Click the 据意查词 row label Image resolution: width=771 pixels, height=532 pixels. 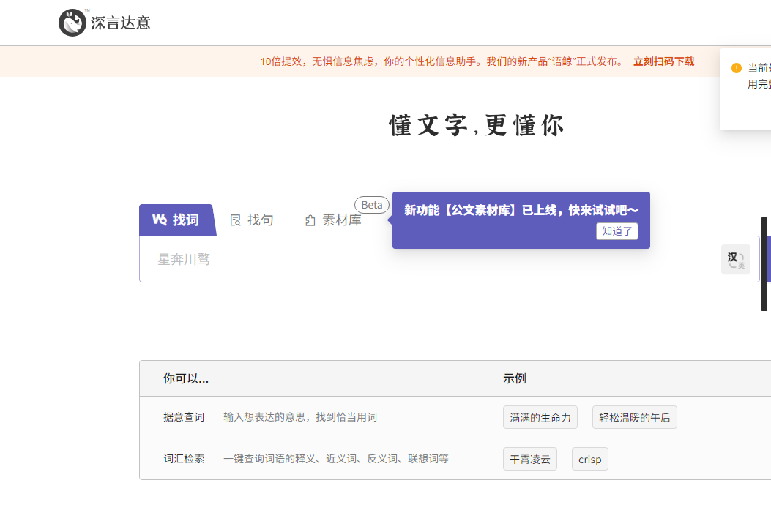click(184, 417)
